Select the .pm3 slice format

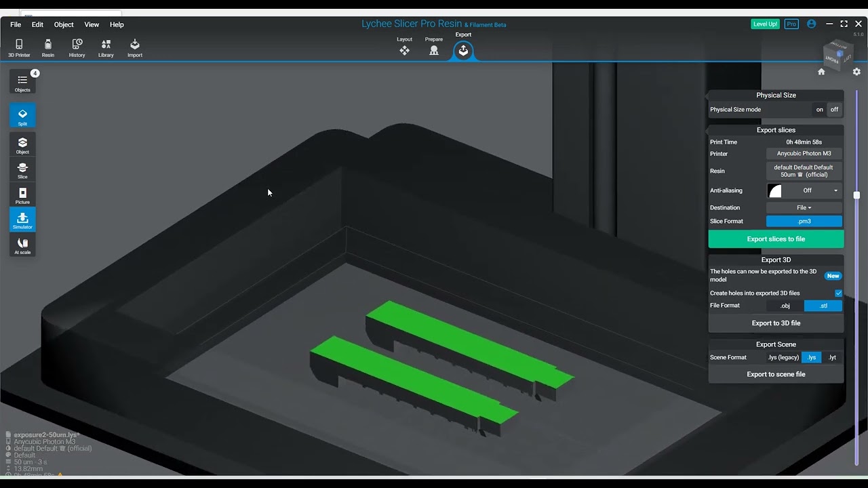coord(804,221)
